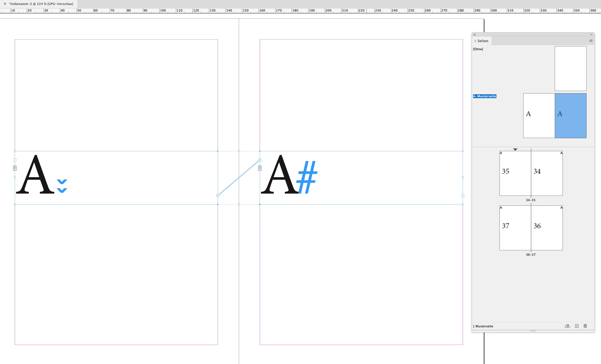Select the A-Musterseite label
This screenshot has height=364, width=601.
484,96
